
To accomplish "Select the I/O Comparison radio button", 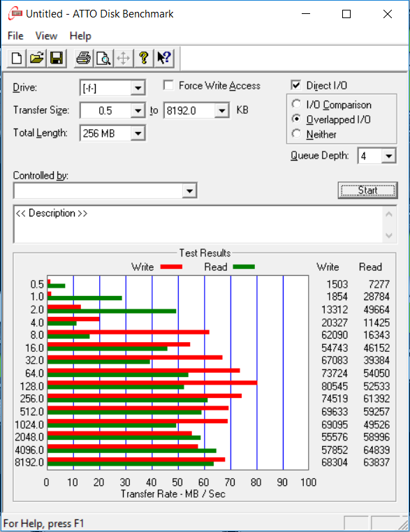I will 296,104.
